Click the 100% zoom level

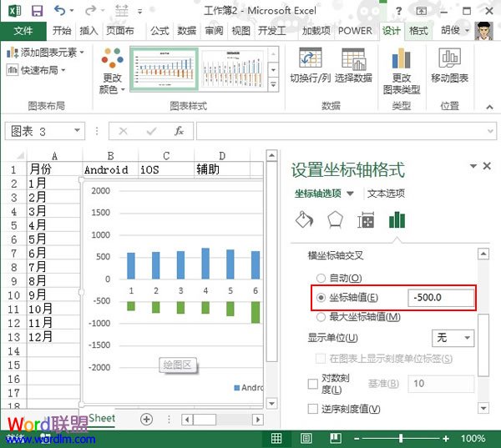pos(473,439)
